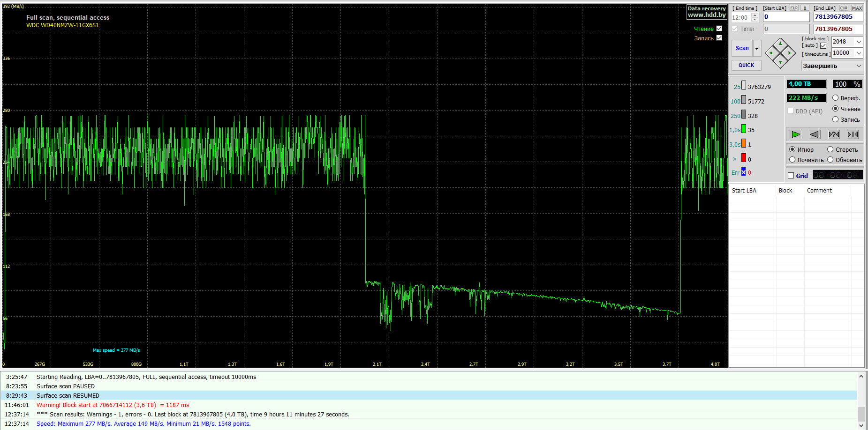The image size is (868, 430).
Task: Click the forward scan direction play icon
Action: (x=795, y=134)
